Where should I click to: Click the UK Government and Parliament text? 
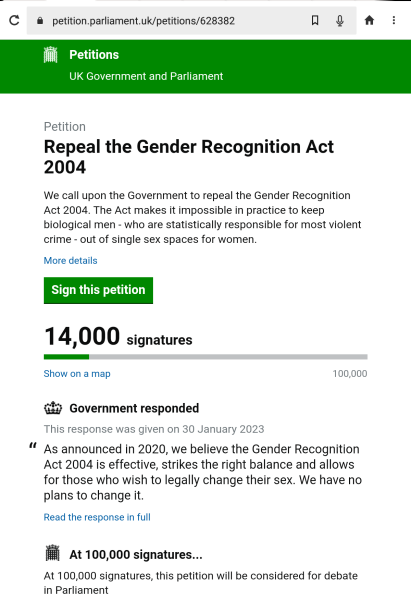pyautogui.click(x=146, y=76)
